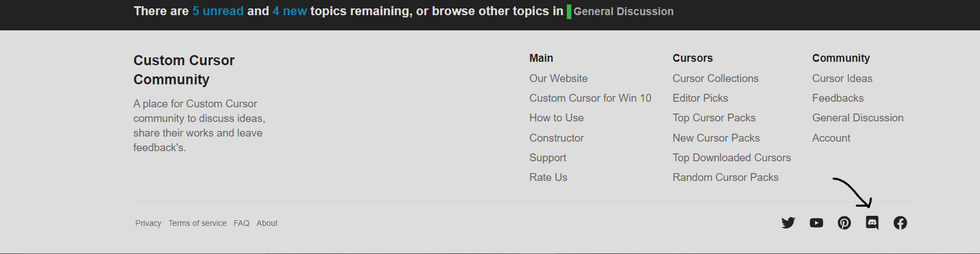This screenshot has width=980, height=254.
Task: Visit the Our Website link
Action: point(558,79)
